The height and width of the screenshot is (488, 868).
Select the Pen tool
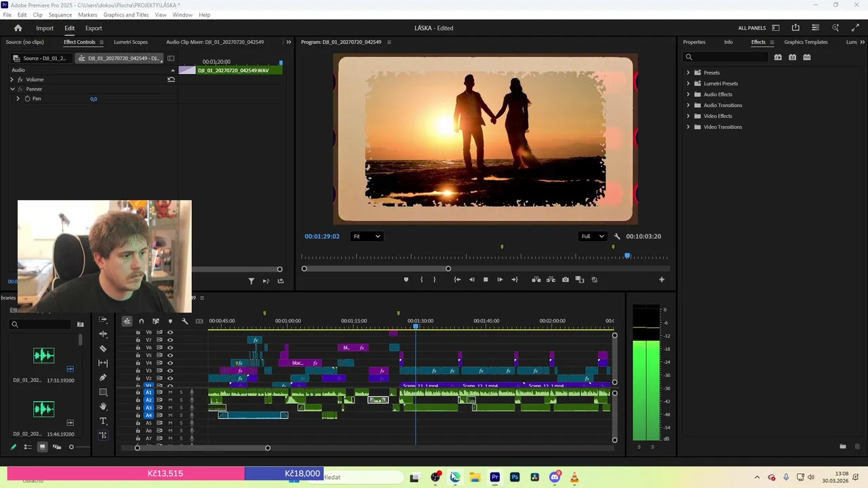coord(103,378)
